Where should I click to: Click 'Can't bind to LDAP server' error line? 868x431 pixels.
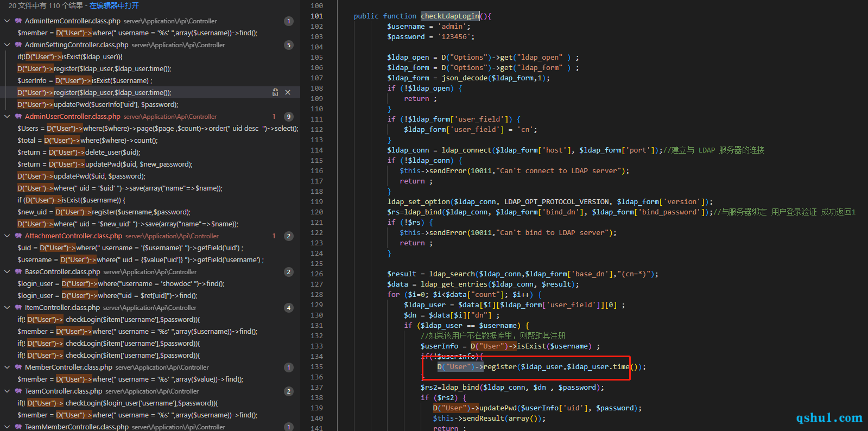(x=508, y=233)
